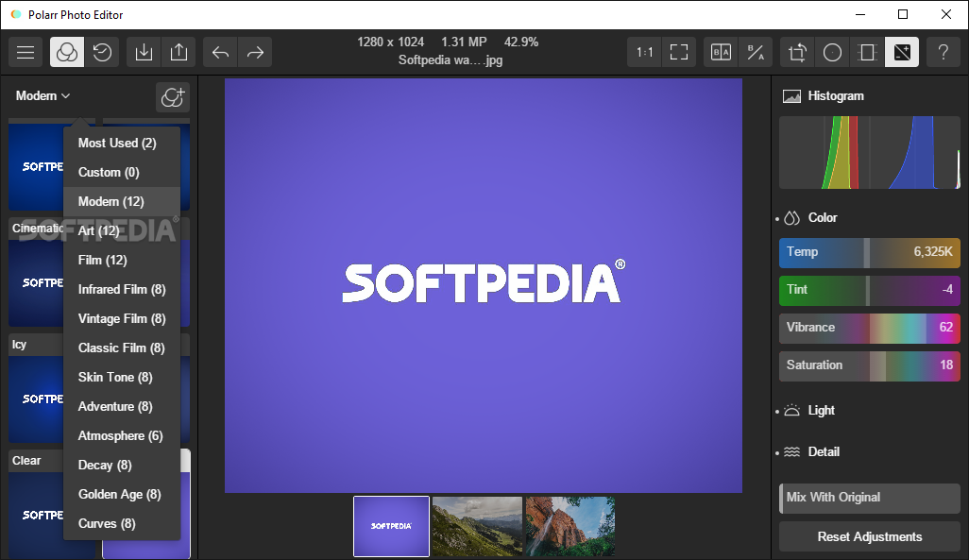969x560 pixels.
Task: Toggle the adjustments panel icon
Action: click(902, 52)
